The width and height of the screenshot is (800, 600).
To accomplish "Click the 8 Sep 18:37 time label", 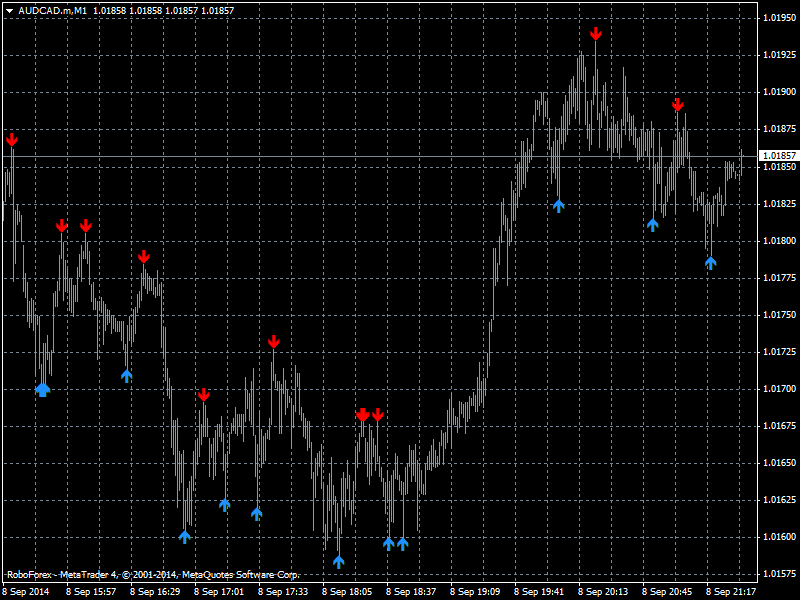I will tap(411, 592).
